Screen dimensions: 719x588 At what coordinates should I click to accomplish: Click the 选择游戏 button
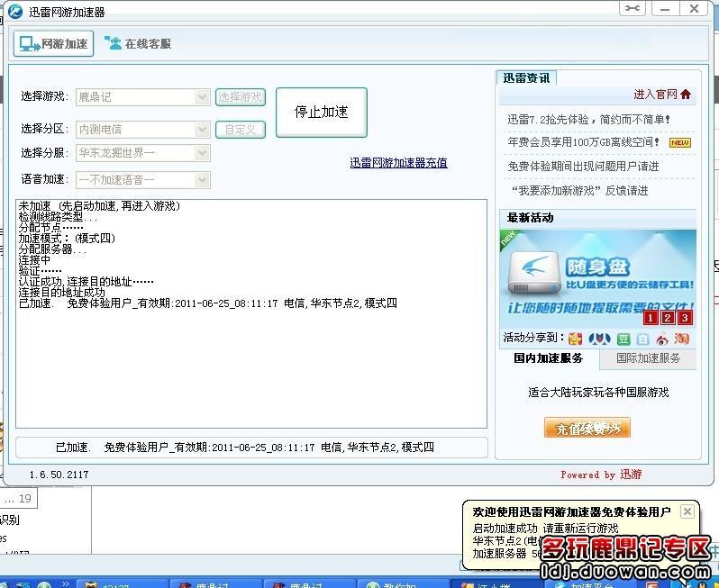click(241, 97)
